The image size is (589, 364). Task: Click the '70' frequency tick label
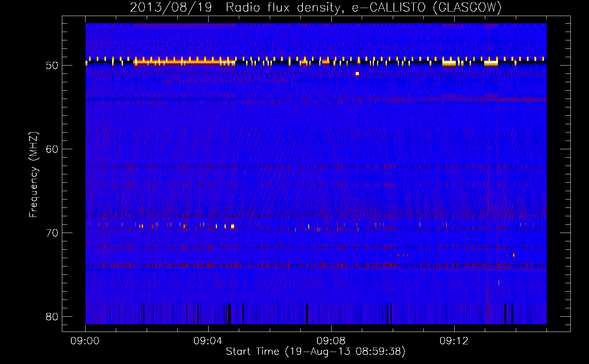pyautogui.click(x=52, y=233)
